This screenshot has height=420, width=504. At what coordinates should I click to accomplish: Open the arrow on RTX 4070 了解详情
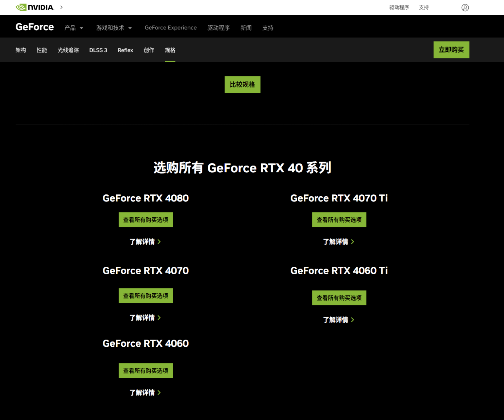159,318
